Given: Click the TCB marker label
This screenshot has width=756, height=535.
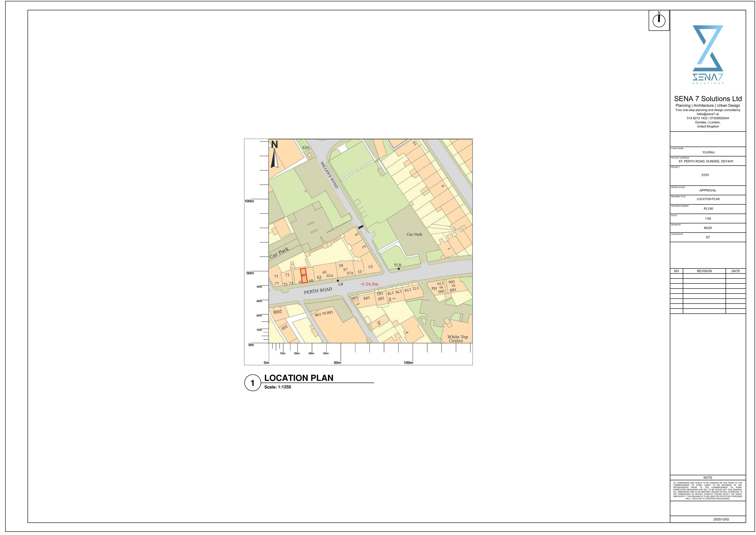Looking at the screenshot, I should point(397,265).
